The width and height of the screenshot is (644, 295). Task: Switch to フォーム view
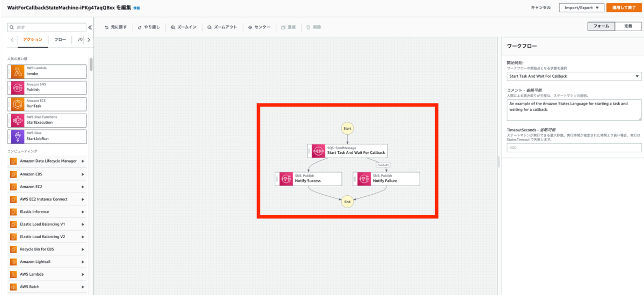tap(601, 26)
